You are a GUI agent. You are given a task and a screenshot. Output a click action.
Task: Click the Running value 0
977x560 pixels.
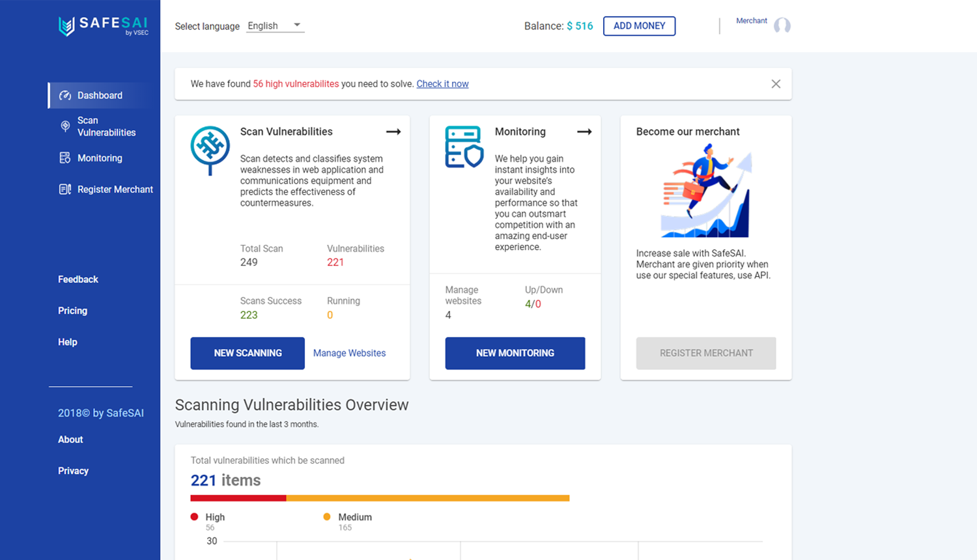pyautogui.click(x=330, y=315)
